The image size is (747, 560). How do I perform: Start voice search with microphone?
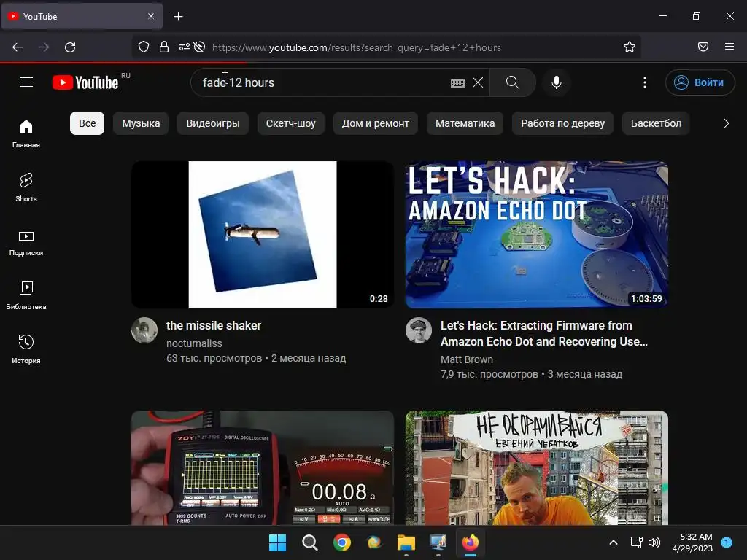(556, 82)
